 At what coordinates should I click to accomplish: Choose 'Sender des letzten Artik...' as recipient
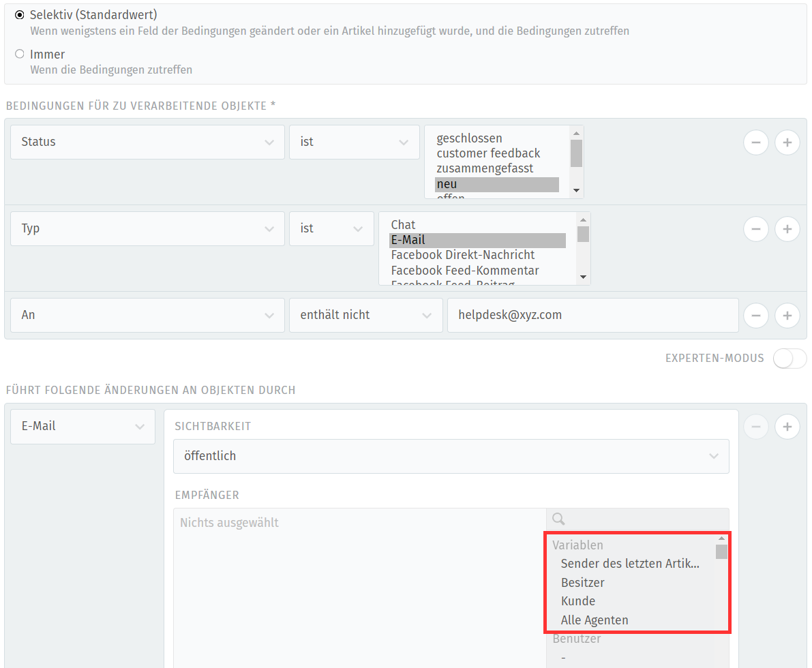coord(630,564)
